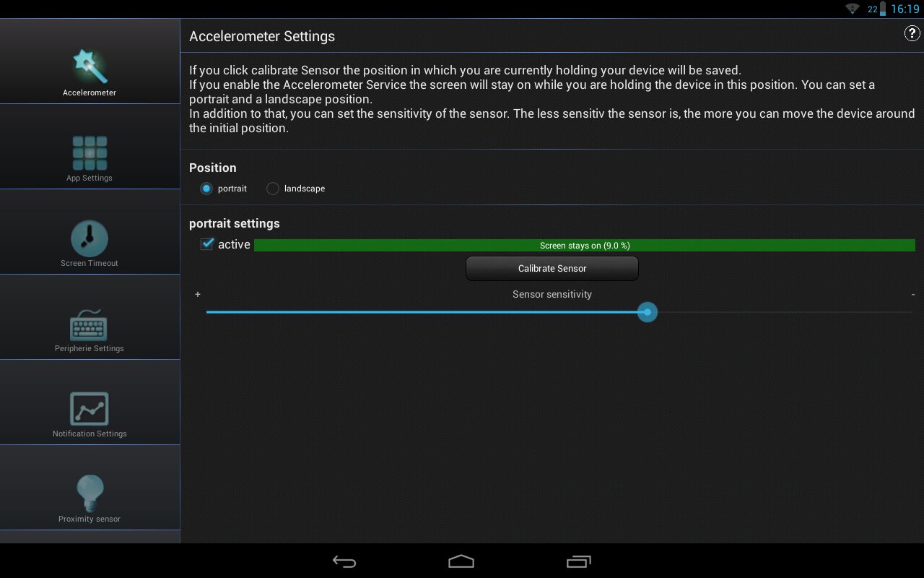Open the Accelerometer wand icon
Screen dimensions: 924x578
(x=90, y=66)
